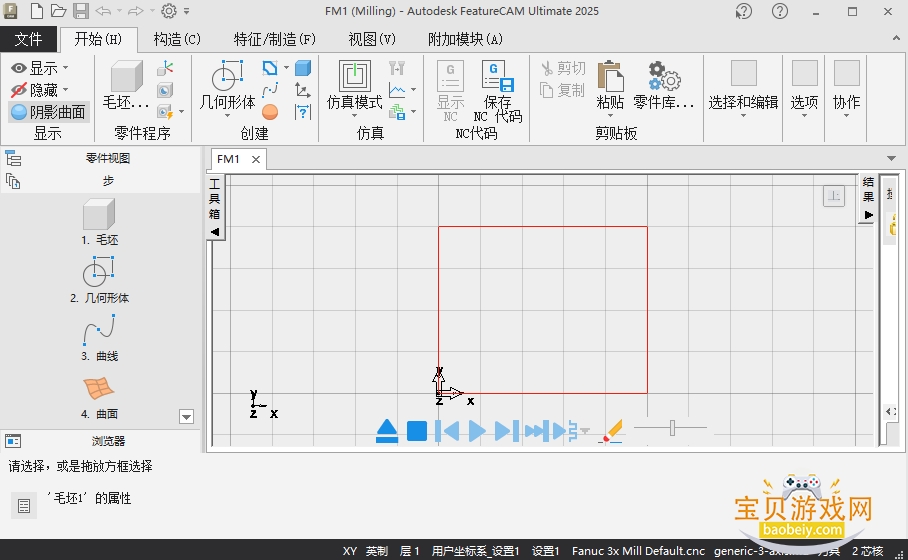Open the 毛坯 stock wizard in ribbon

click(x=126, y=85)
